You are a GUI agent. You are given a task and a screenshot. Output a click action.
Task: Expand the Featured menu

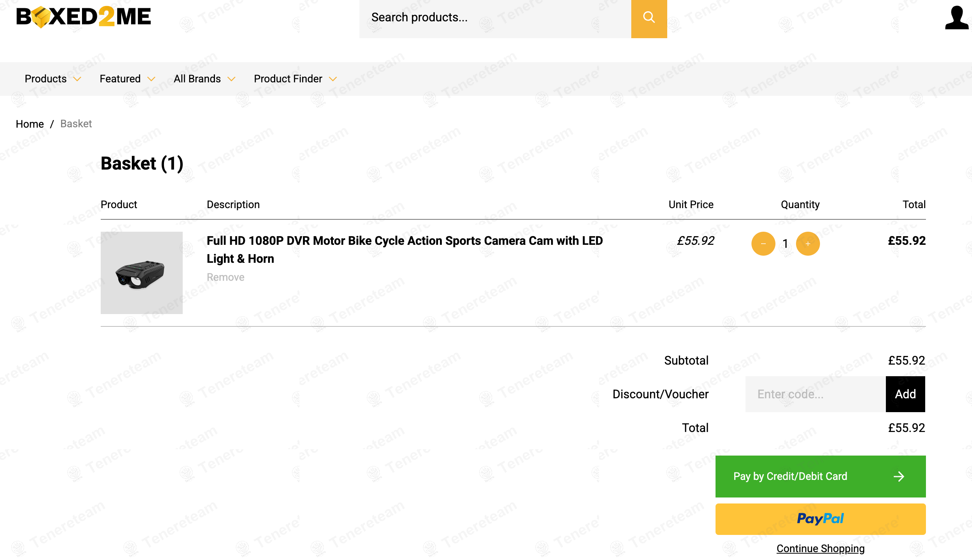click(x=127, y=79)
